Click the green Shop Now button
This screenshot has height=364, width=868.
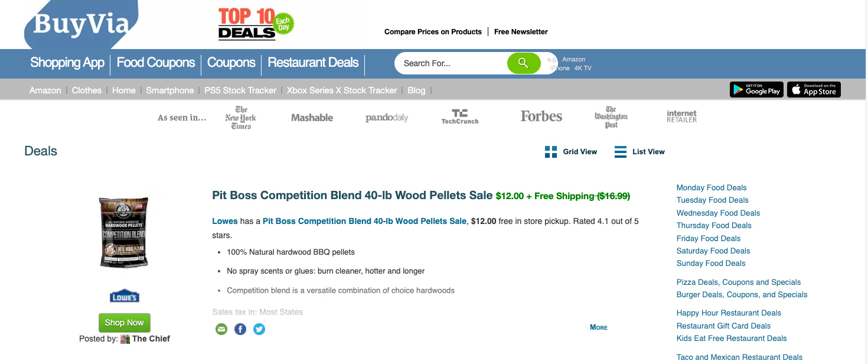click(125, 323)
